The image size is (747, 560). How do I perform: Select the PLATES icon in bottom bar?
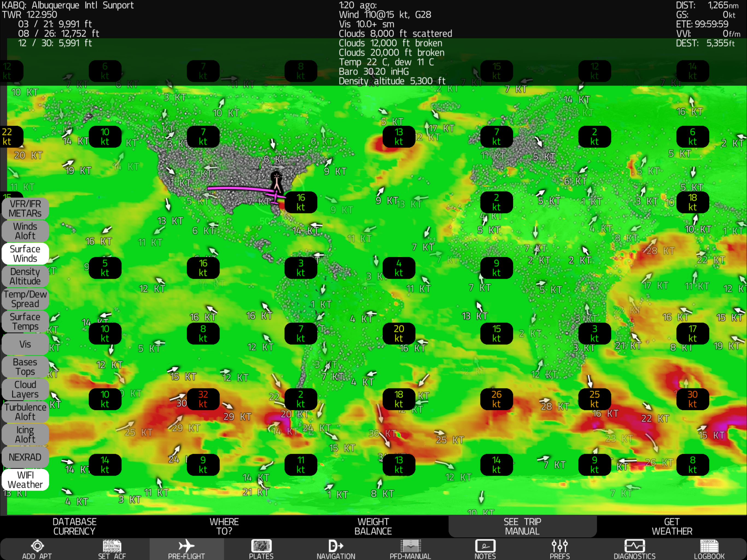pyautogui.click(x=261, y=546)
